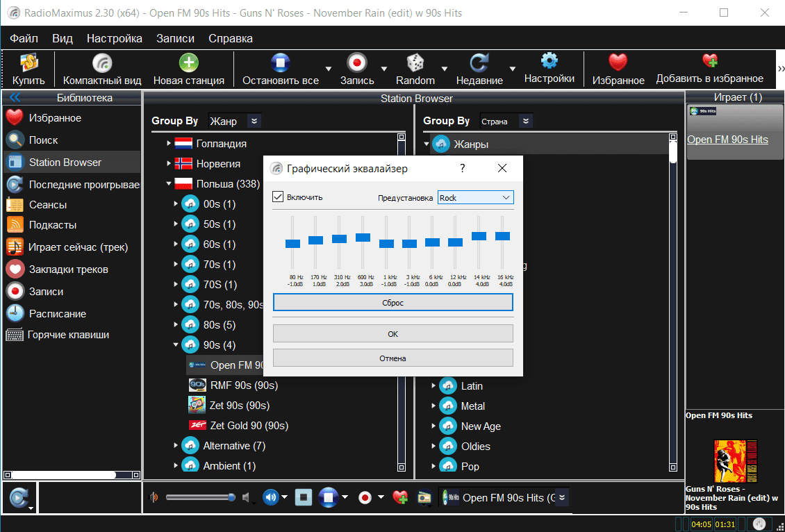Click OK in the equalizer dialog

(393, 334)
